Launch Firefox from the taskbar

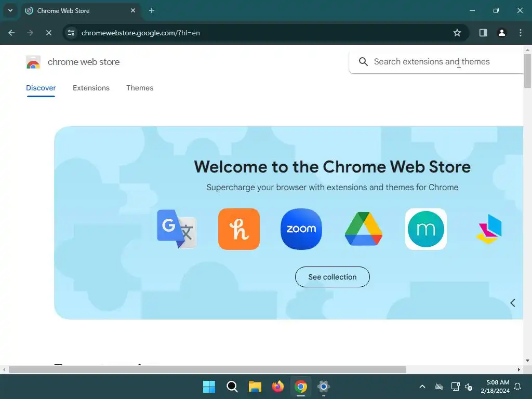coord(278,387)
